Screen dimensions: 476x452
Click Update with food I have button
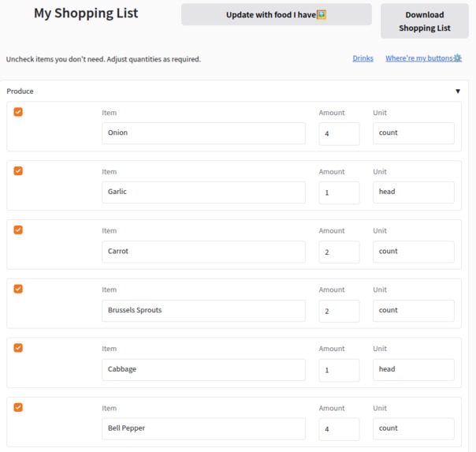(x=277, y=14)
